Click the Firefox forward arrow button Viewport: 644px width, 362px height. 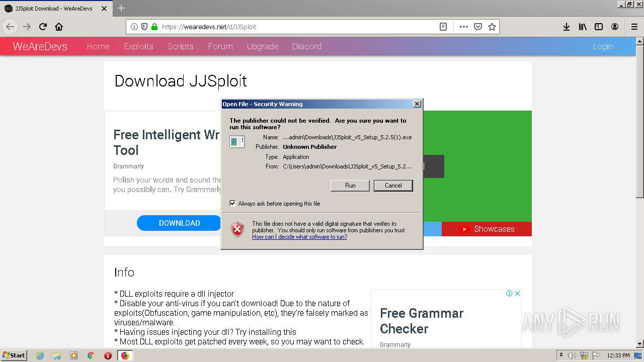point(27,27)
